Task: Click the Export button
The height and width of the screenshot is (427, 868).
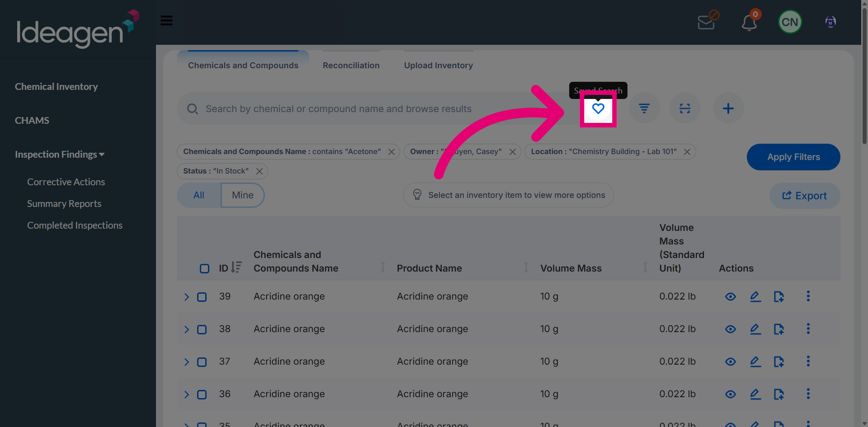Action: click(805, 196)
